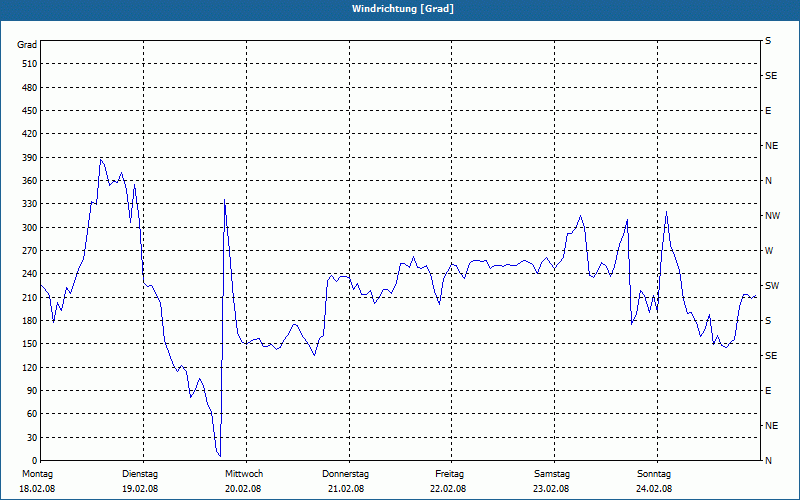The width and height of the screenshot is (800, 500).
Task: Click the topmost S compass label
Action: [x=768, y=41]
